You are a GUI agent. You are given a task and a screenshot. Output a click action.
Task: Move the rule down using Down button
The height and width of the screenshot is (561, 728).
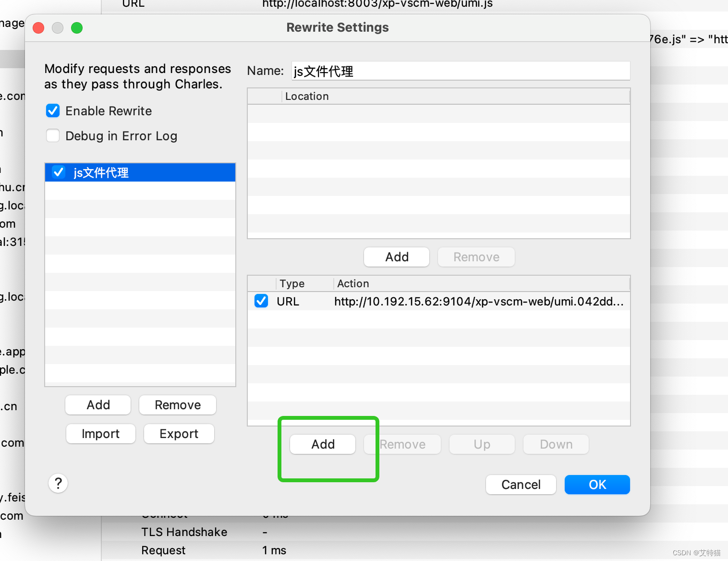pos(556,444)
